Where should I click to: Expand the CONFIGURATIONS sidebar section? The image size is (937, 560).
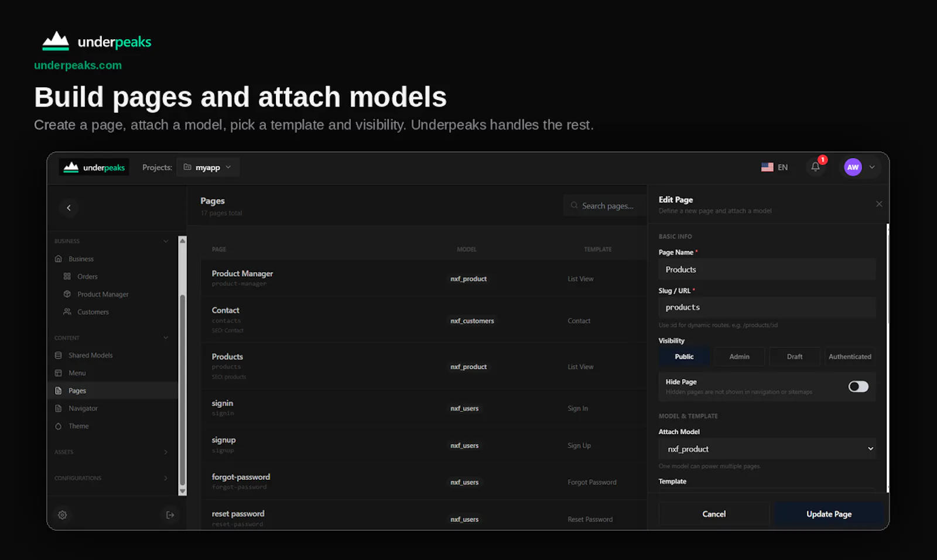(166, 478)
